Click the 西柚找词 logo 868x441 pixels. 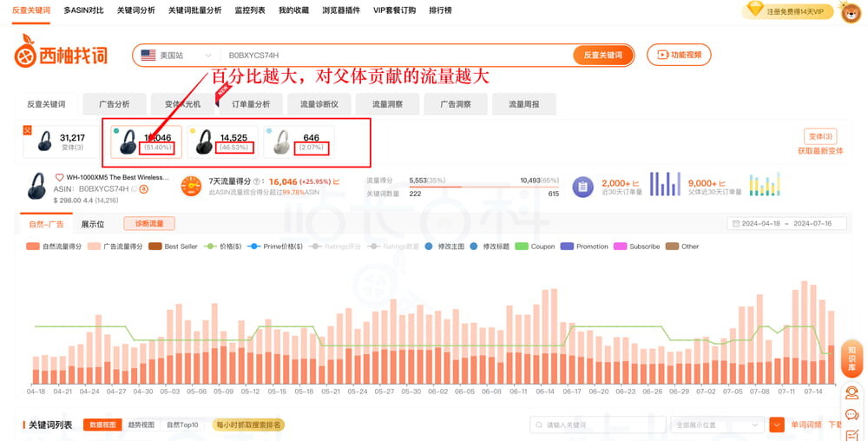pyautogui.click(x=61, y=55)
